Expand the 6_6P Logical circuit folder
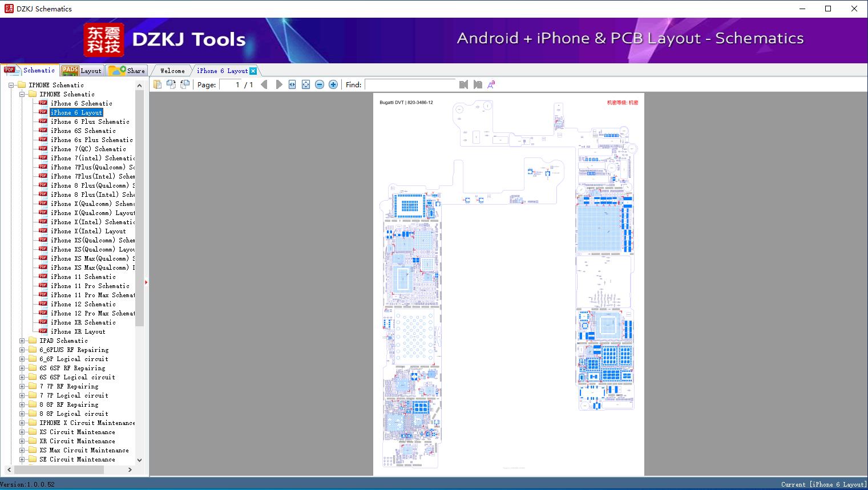The height and width of the screenshot is (490, 868). point(22,359)
